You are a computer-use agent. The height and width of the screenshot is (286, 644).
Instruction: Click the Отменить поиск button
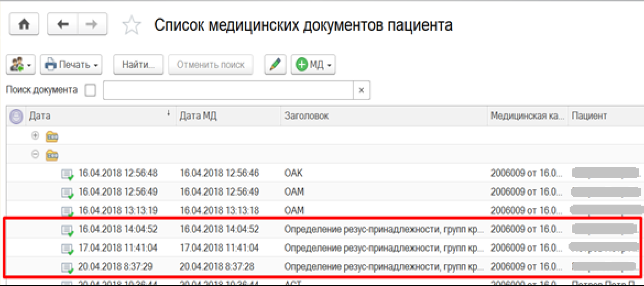(x=210, y=65)
